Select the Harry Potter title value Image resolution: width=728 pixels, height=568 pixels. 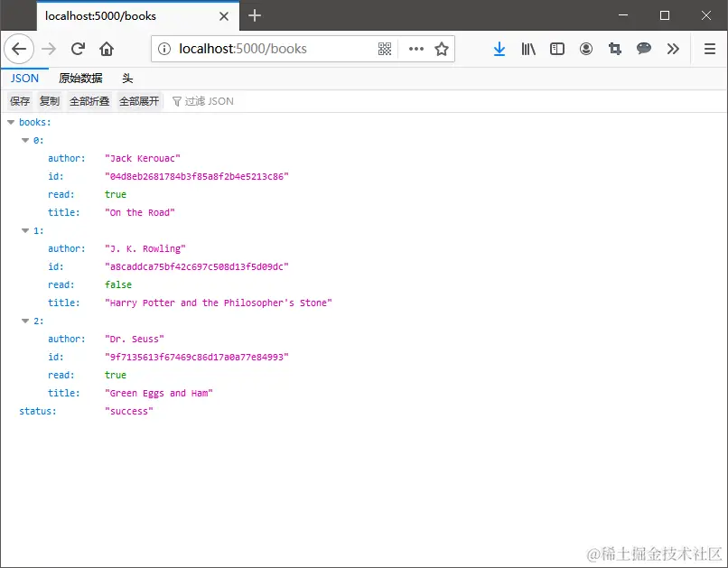click(x=219, y=303)
